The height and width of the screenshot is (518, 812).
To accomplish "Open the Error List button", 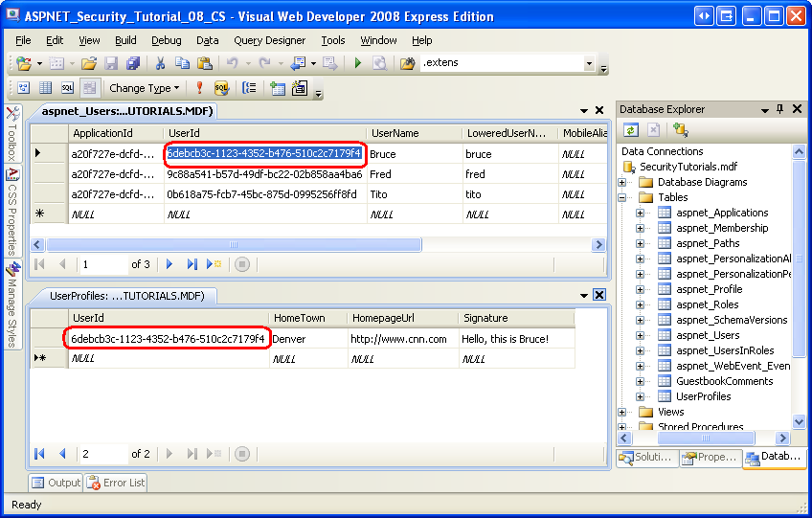I will 116,483.
